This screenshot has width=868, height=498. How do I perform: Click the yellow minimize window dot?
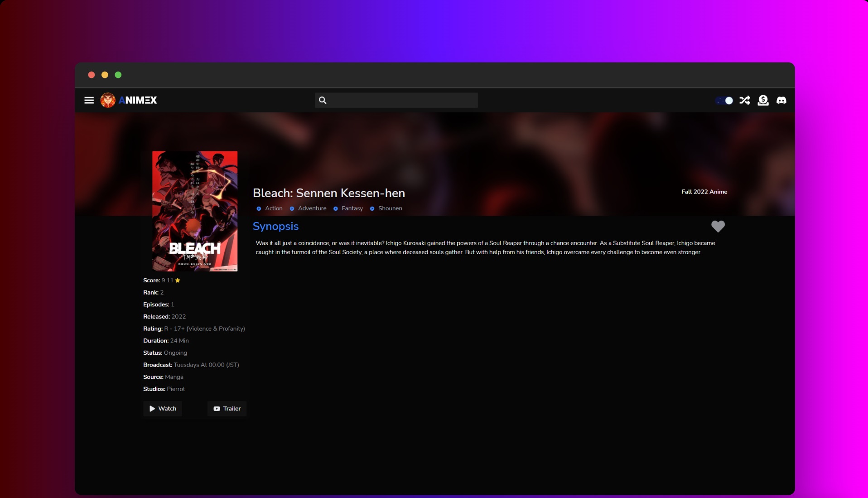[x=105, y=75]
